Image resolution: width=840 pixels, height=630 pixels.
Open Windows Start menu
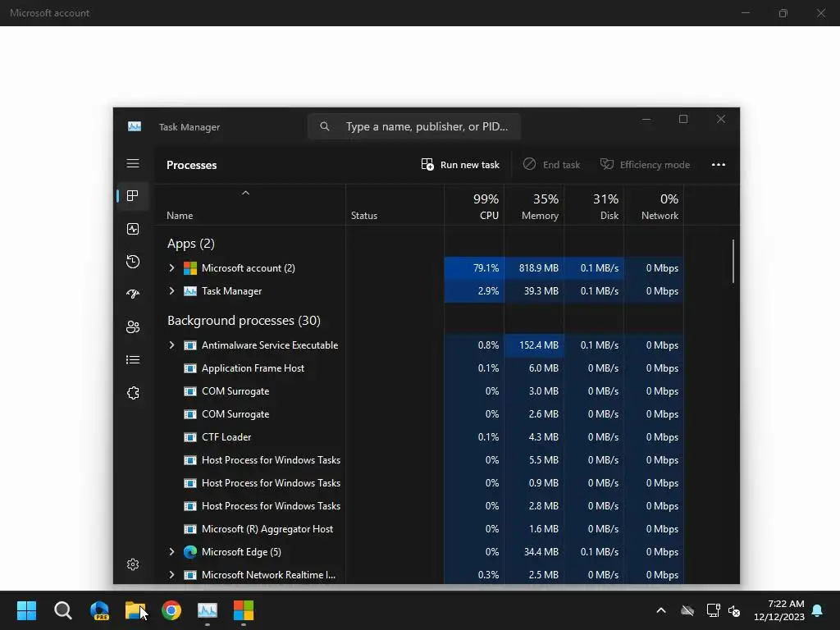(26, 610)
